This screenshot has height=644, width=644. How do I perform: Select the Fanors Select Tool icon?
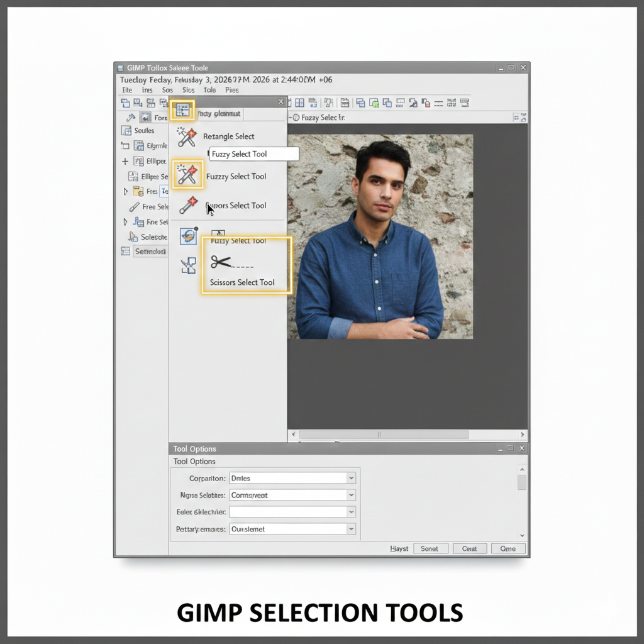[x=188, y=206]
